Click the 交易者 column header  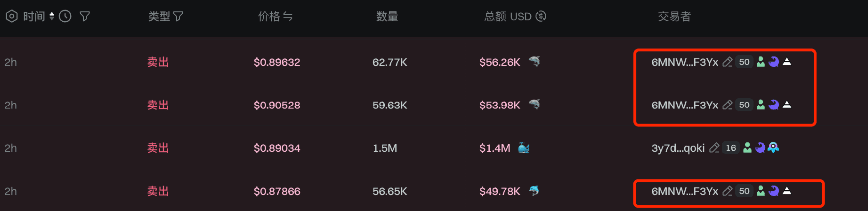674,17
